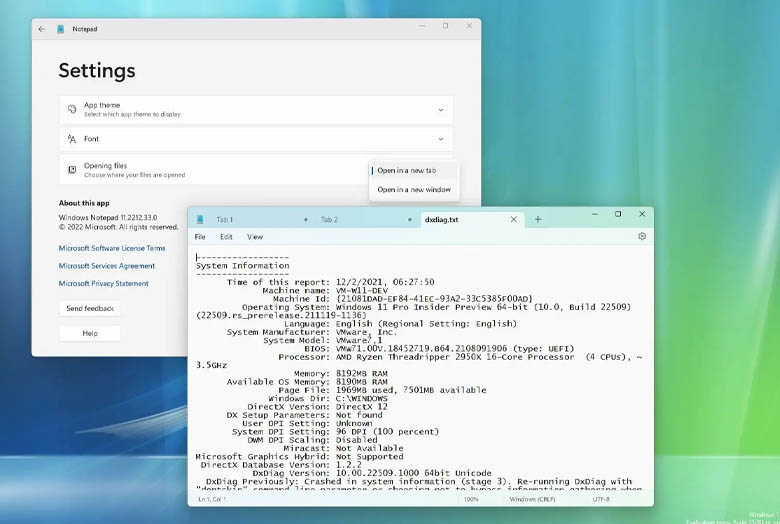Click Windows Notepad version text

[x=108, y=218]
